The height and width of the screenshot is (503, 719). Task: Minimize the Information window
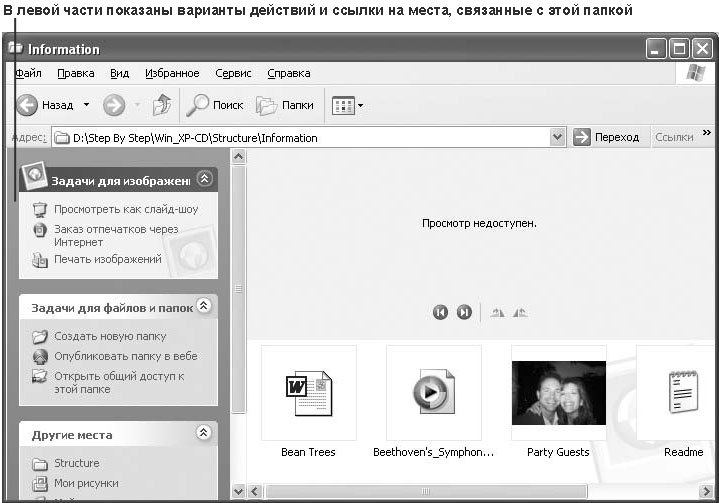coord(656,49)
